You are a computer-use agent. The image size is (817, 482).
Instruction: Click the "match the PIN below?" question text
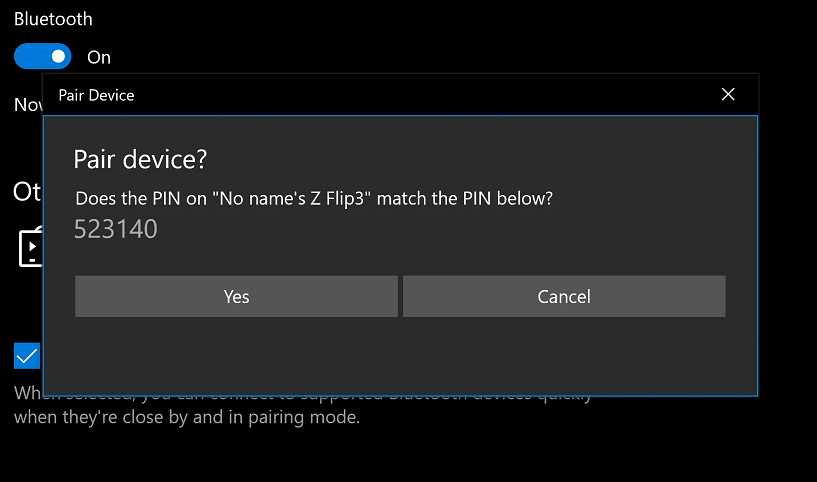pos(465,199)
